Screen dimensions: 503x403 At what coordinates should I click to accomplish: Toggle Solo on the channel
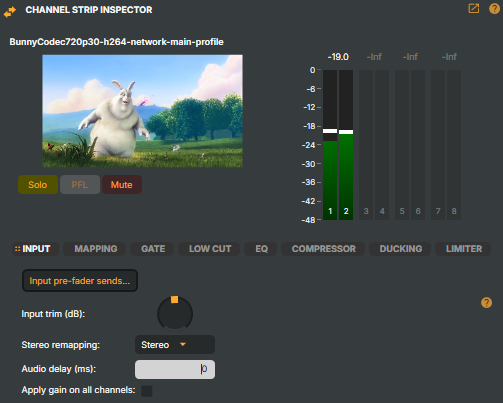pyautogui.click(x=38, y=185)
